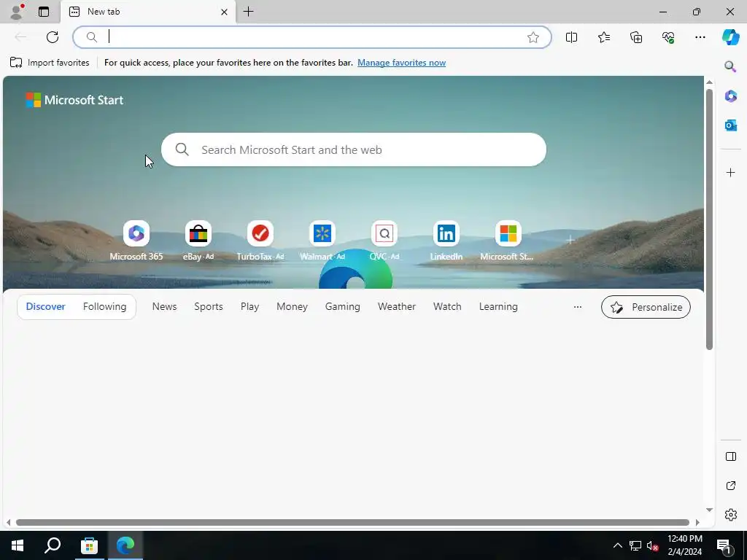Open split screen view
This screenshot has width=747, height=560.
click(571, 37)
